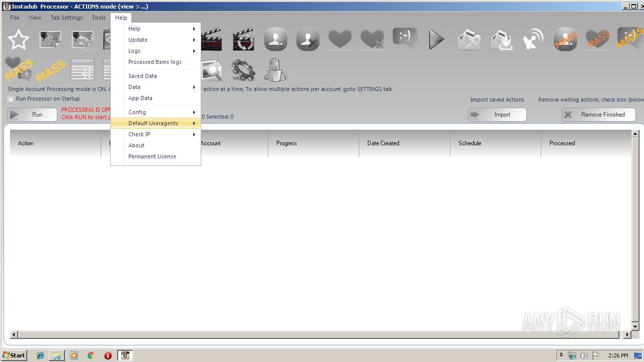Sort by Action column header
The image size is (644, 362).
[x=55, y=143]
